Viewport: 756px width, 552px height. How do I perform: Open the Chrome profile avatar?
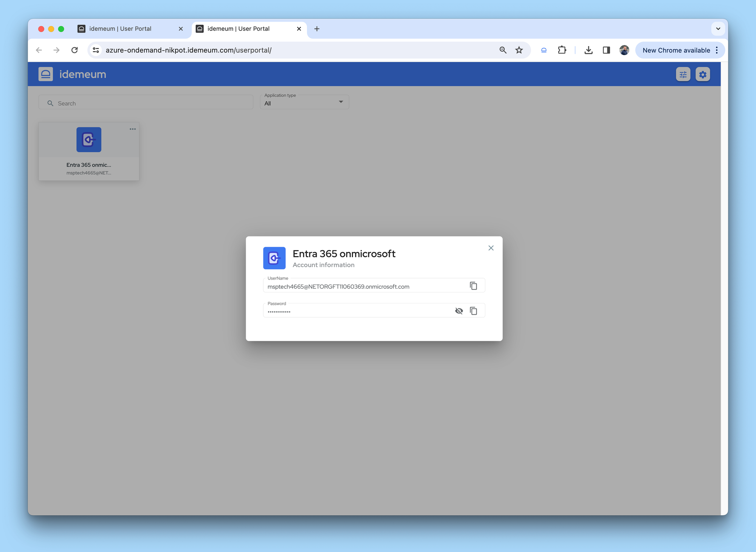(624, 50)
